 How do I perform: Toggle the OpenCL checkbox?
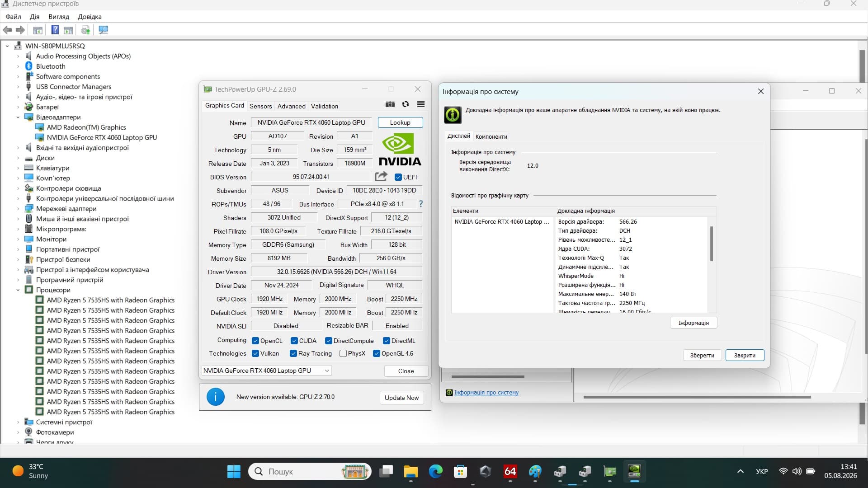(255, 341)
